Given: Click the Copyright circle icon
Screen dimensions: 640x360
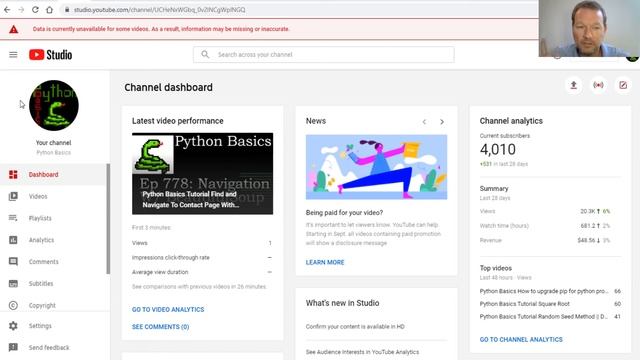Looking at the screenshot, I should click(x=13, y=305).
